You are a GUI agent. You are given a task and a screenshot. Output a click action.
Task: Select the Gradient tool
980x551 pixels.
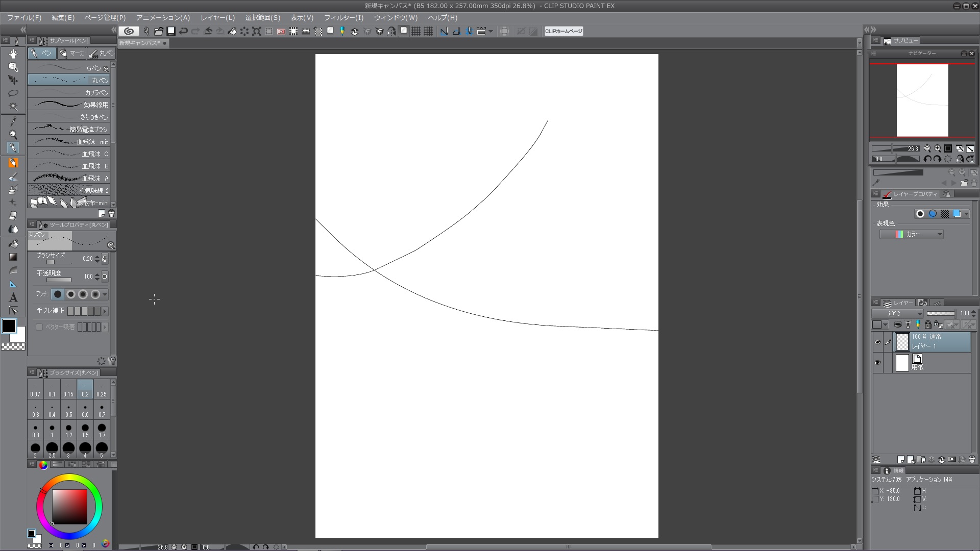click(x=13, y=257)
